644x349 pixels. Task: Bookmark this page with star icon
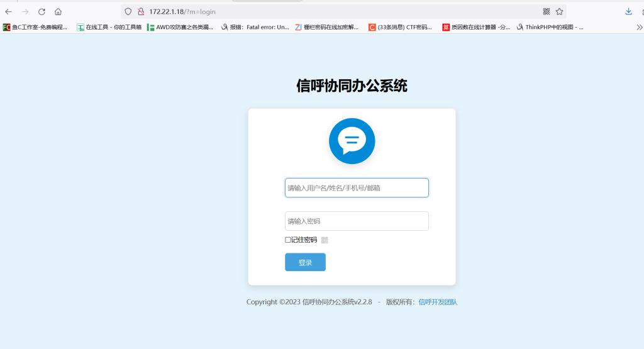click(559, 11)
